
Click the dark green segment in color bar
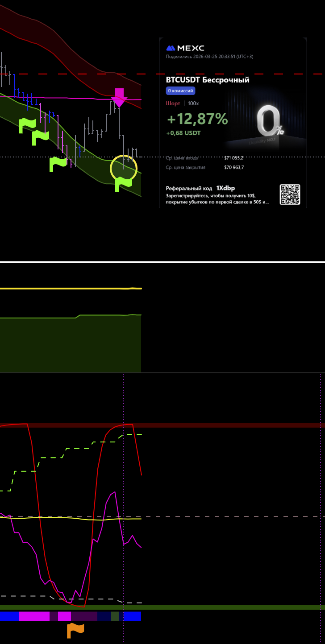click(x=115, y=616)
